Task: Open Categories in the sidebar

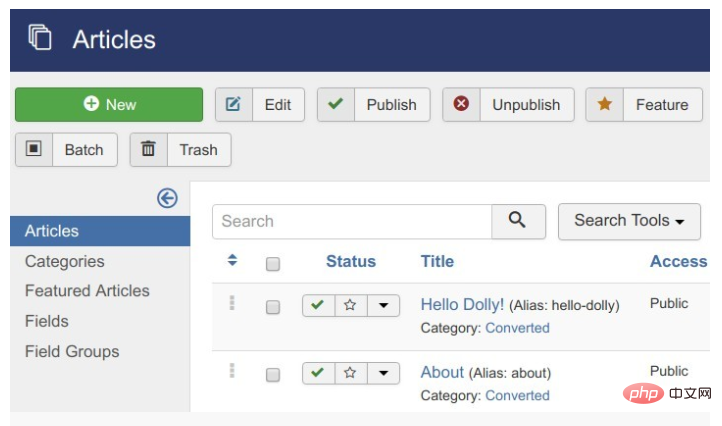Action: pos(65,261)
